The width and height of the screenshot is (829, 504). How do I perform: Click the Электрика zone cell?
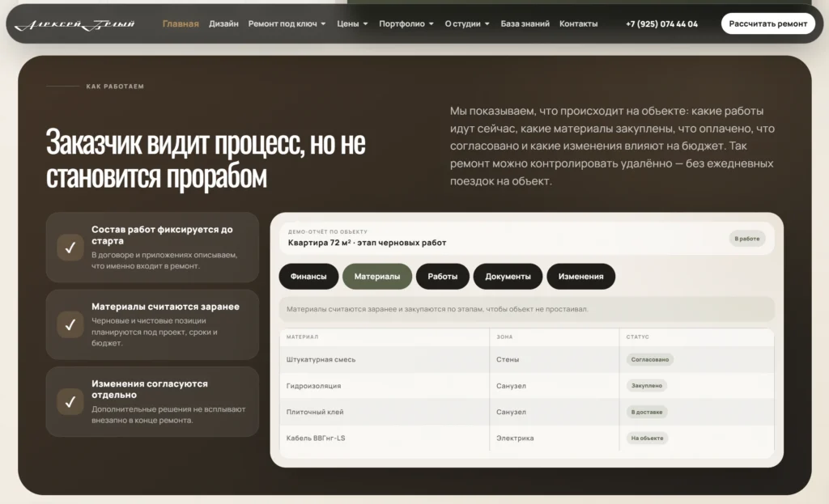pos(554,438)
